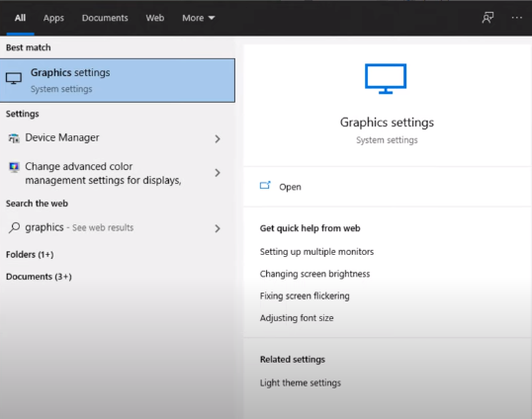Expand the Device Manager result arrow
Viewport: 532px width, 419px height.
pyautogui.click(x=218, y=138)
